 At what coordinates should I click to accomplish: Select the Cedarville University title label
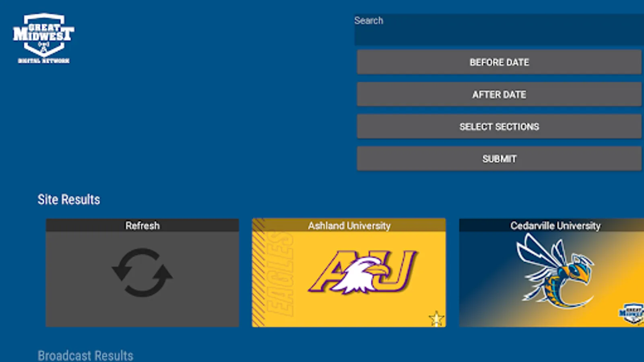coord(555,225)
